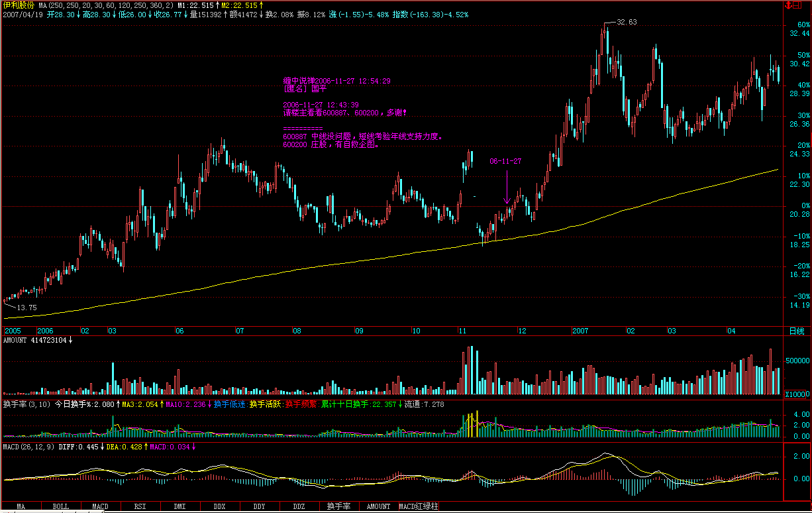Click the 2005 year marker on time axis

click(13, 330)
